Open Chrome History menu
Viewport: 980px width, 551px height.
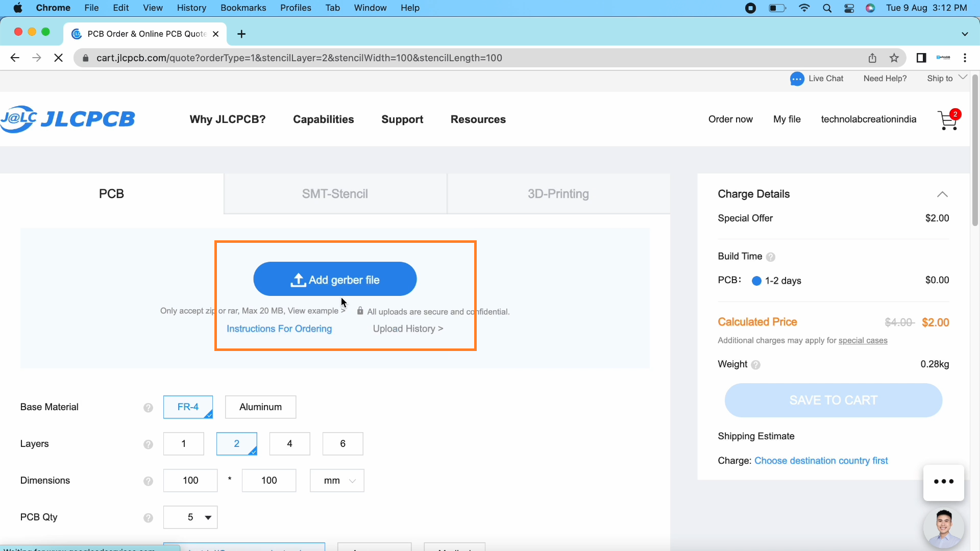point(191,8)
